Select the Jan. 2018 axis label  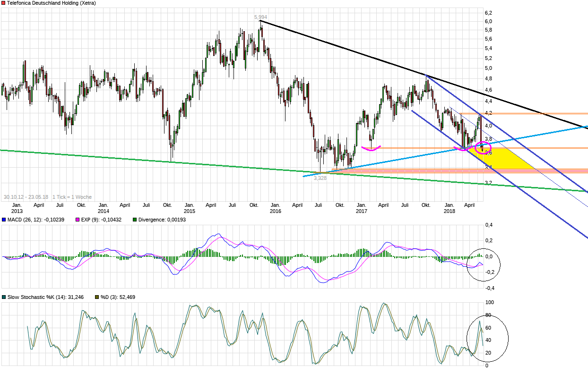(x=449, y=208)
